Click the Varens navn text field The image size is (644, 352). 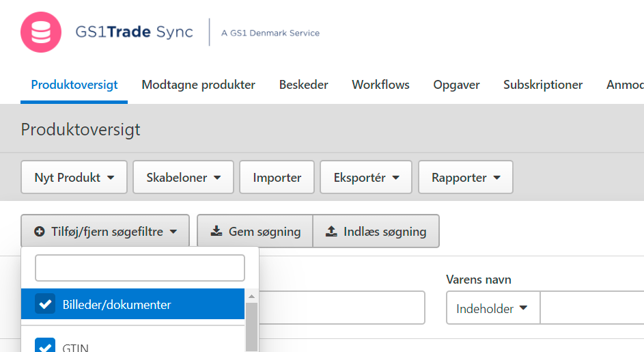(591, 308)
